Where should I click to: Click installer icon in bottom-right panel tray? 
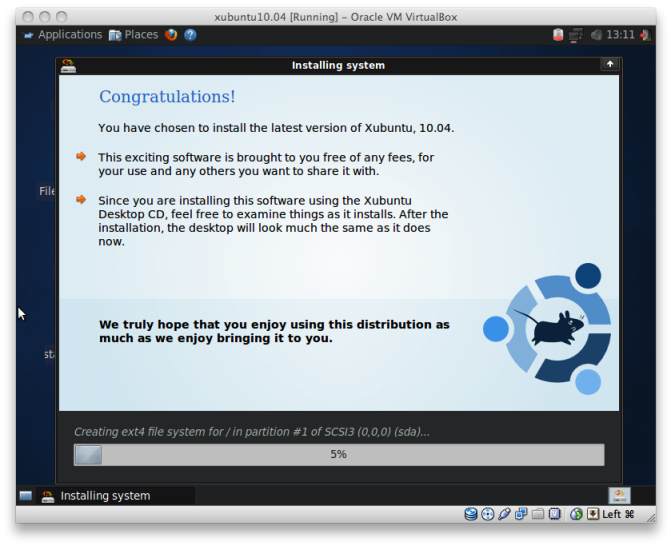[x=619, y=496]
